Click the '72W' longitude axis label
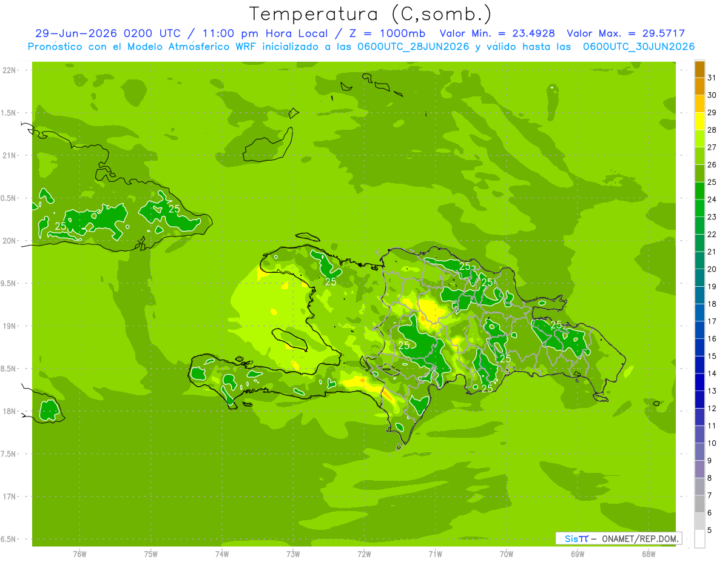 364,554
